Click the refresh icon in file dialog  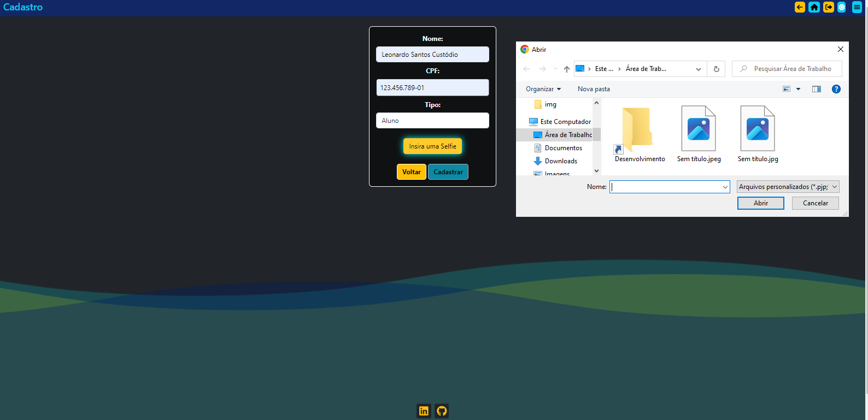[x=716, y=69]
